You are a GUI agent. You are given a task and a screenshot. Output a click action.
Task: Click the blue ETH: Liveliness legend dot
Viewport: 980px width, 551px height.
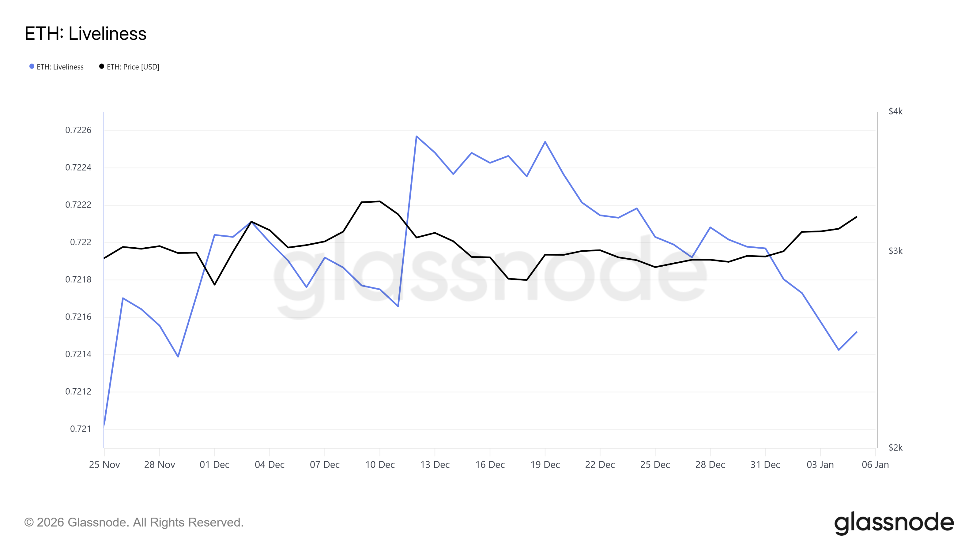pos(32,66)
